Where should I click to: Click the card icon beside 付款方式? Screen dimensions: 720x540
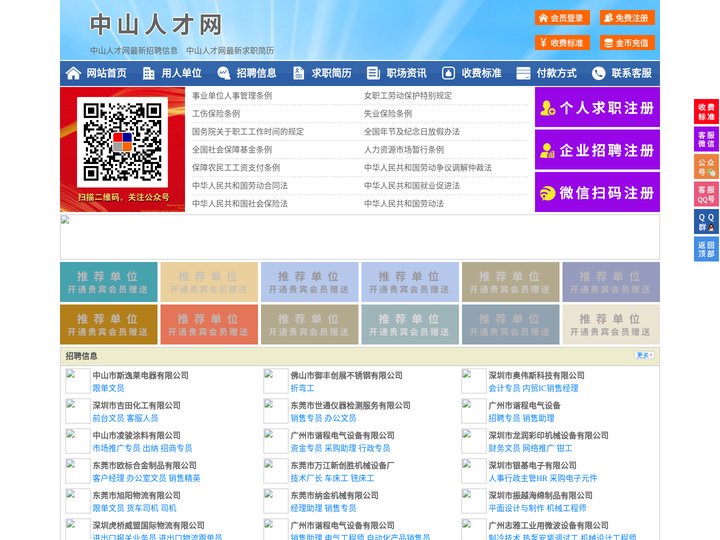523,73
